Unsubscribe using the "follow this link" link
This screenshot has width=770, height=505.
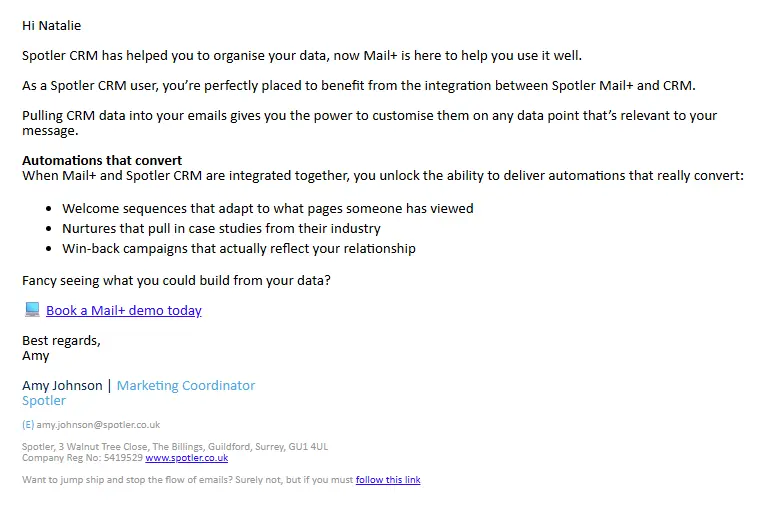click(x=388, y=480)
